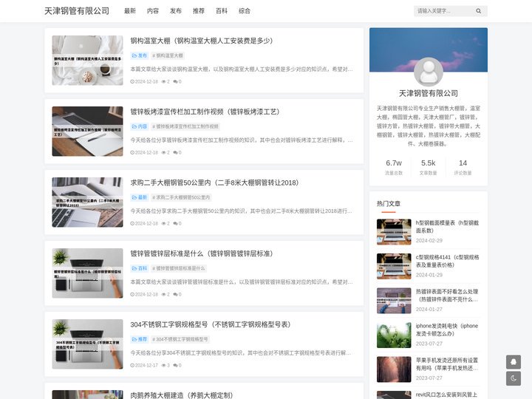532x399 pixels.
Task: Open hot article iphone发烫耗电快
Action: click(x=447, y=330)
